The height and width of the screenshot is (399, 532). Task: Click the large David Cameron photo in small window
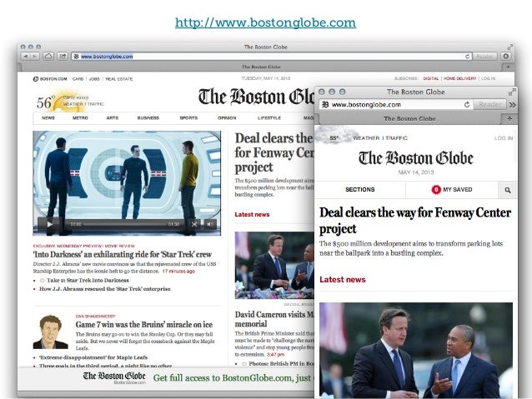click(416, 350)
